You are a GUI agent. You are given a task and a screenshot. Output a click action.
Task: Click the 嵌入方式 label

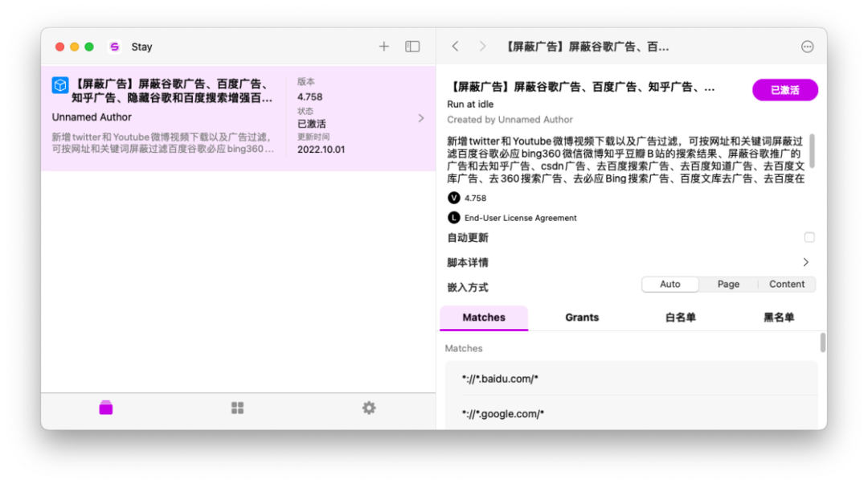468,287
